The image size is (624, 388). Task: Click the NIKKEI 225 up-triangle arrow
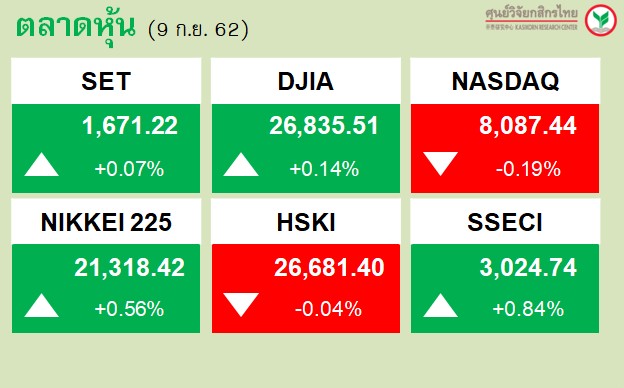coord(41,305)
